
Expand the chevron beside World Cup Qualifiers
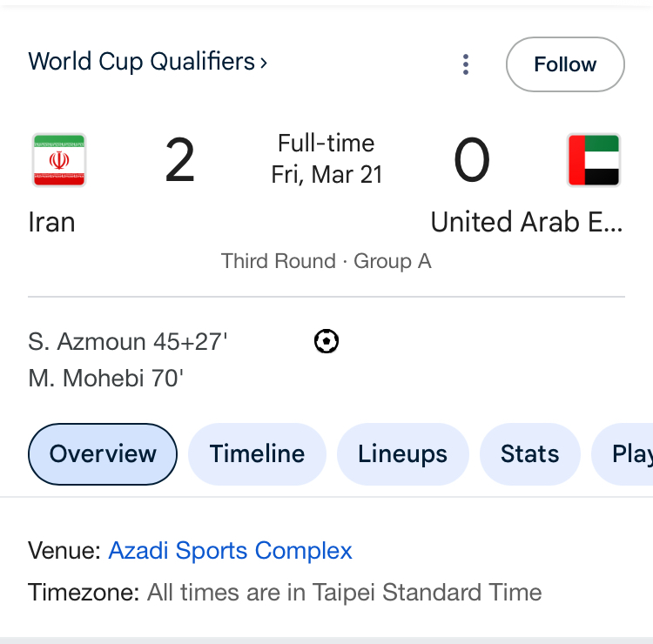(x=264, y=63)
